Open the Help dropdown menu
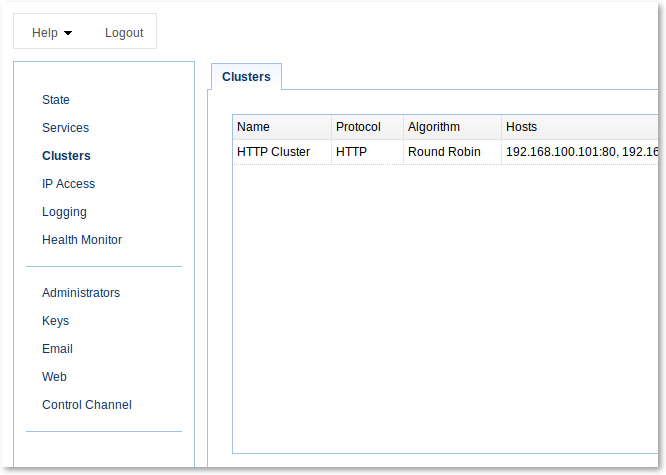The width and height of the screenshot is (666, 475). [x=52, y=33]
